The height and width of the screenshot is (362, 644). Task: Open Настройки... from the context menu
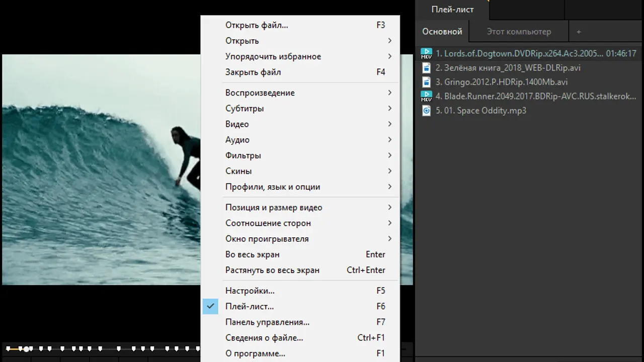[250, 291]
